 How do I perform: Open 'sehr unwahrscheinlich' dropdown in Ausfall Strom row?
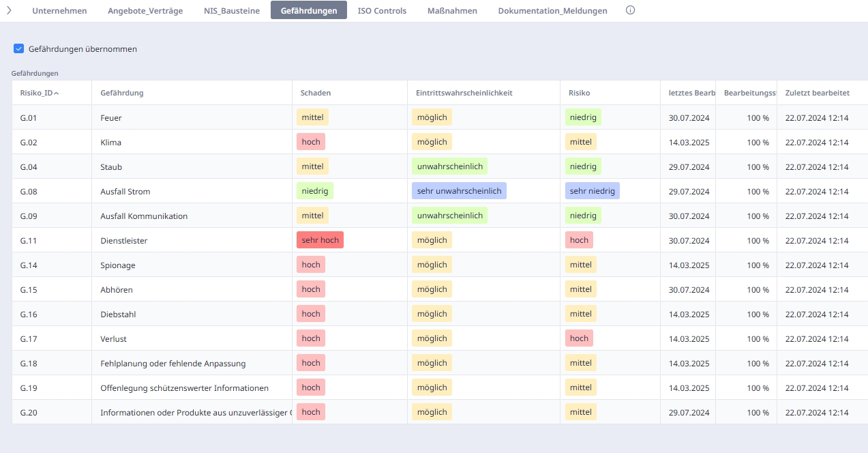[459, 191]
